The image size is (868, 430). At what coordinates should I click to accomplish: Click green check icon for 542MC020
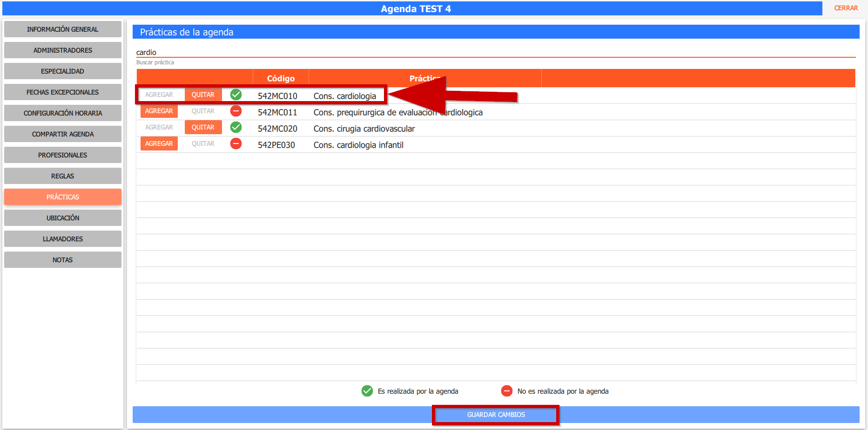pos(236,127)
